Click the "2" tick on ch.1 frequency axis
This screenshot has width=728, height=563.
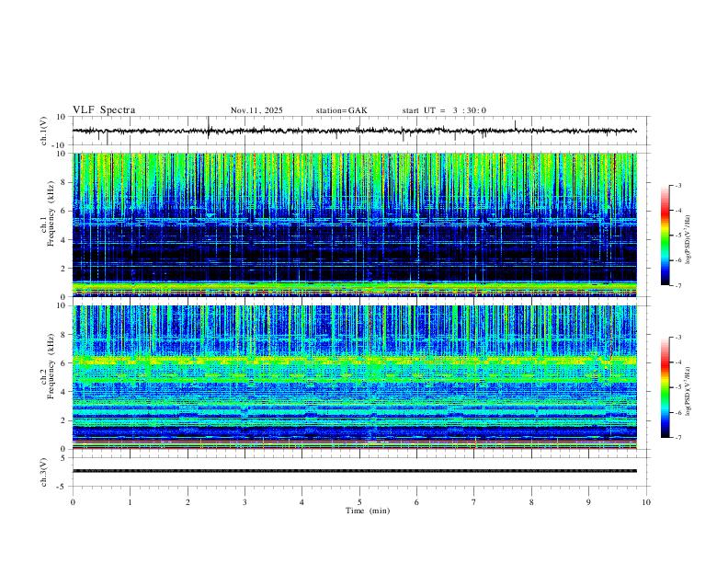tap(63, 269)
